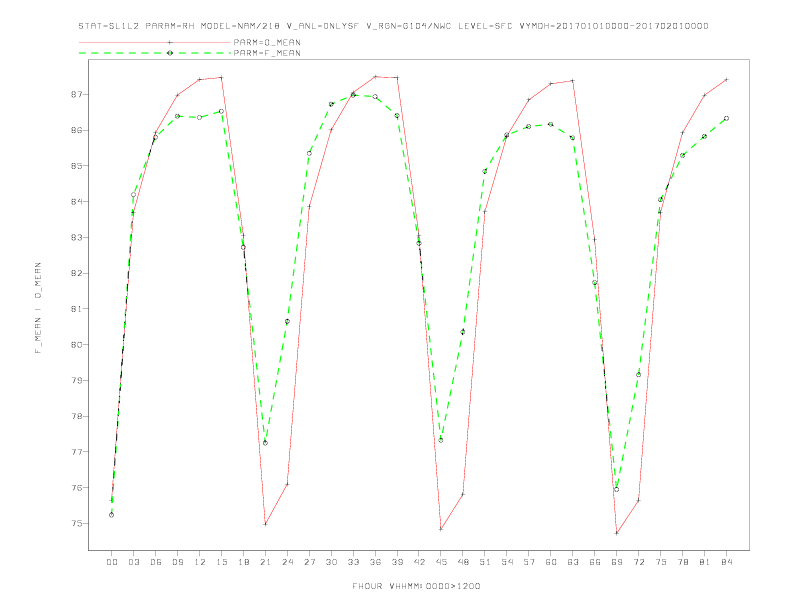This screenshot has height=612, width=792.
Task: Click x-axis tick label 12
Action: (200, 562)
